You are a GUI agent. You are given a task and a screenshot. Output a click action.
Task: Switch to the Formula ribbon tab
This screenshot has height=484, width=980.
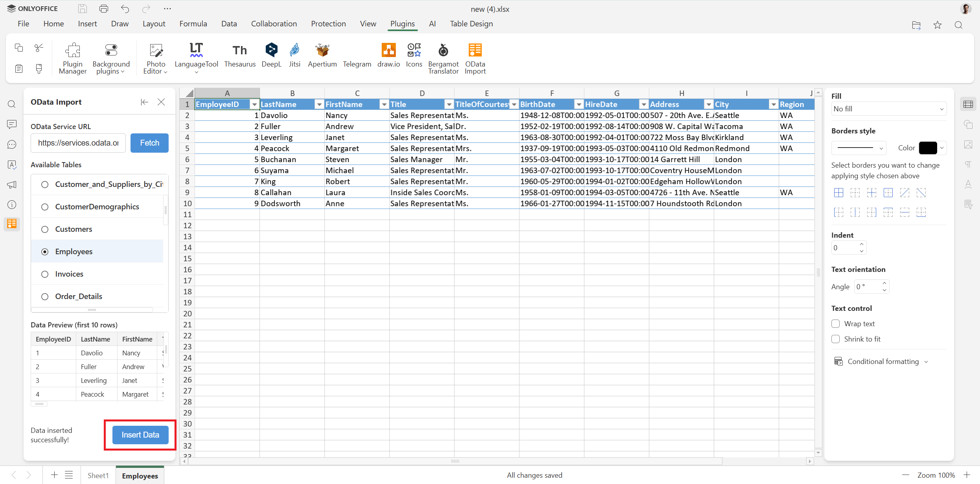(193, 24)
